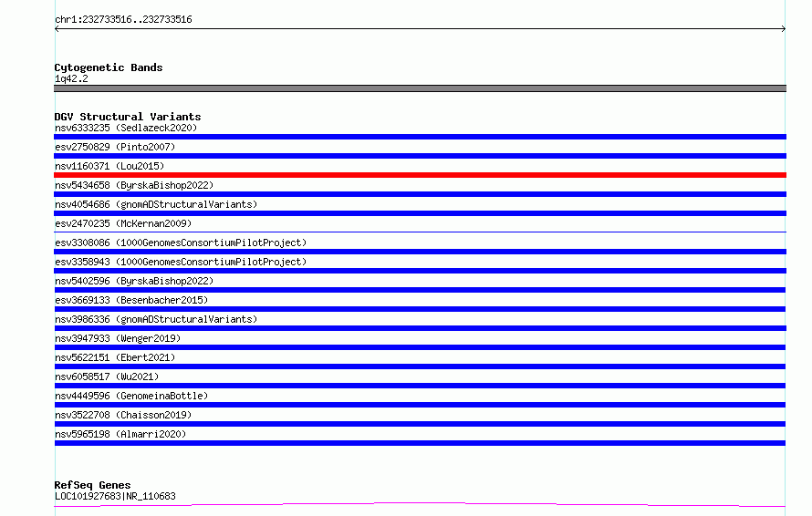Open variant nsv6333235 (Sedlazeck2020) label

tap(126, 128)
